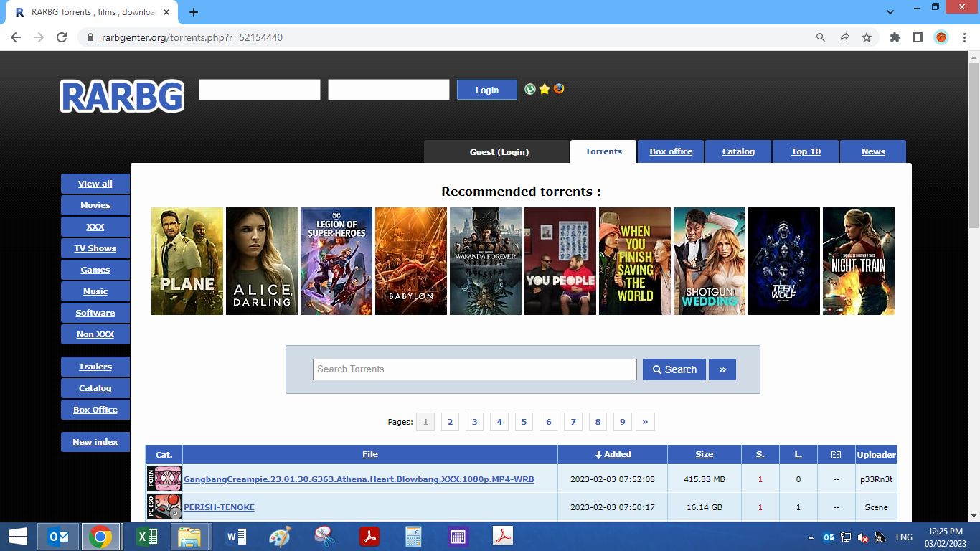
Task: Open Word from the taskbar
Action: (x=235, y=536)
